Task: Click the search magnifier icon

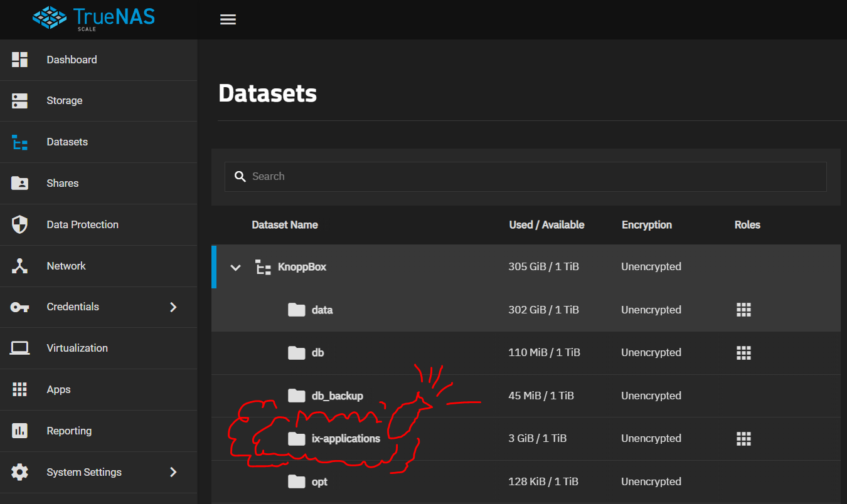Action: pyautogui.click(x=240, y=177)
